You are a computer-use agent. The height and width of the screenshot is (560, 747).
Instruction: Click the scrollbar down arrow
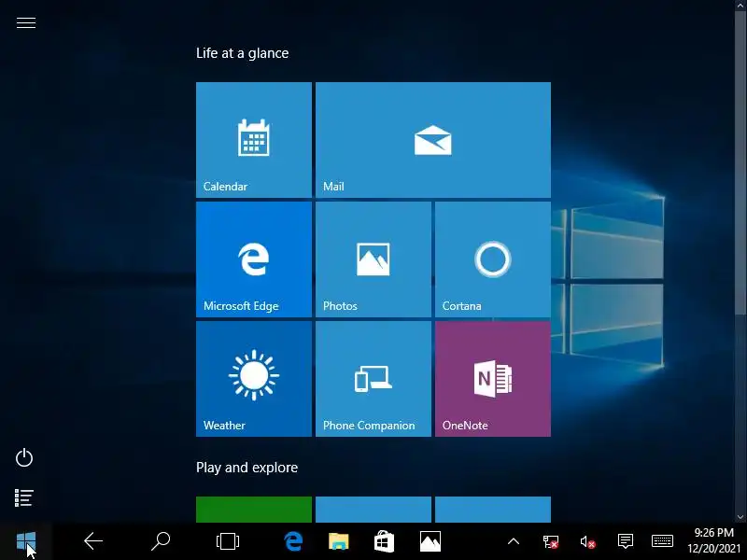click(x=740, y=517)
